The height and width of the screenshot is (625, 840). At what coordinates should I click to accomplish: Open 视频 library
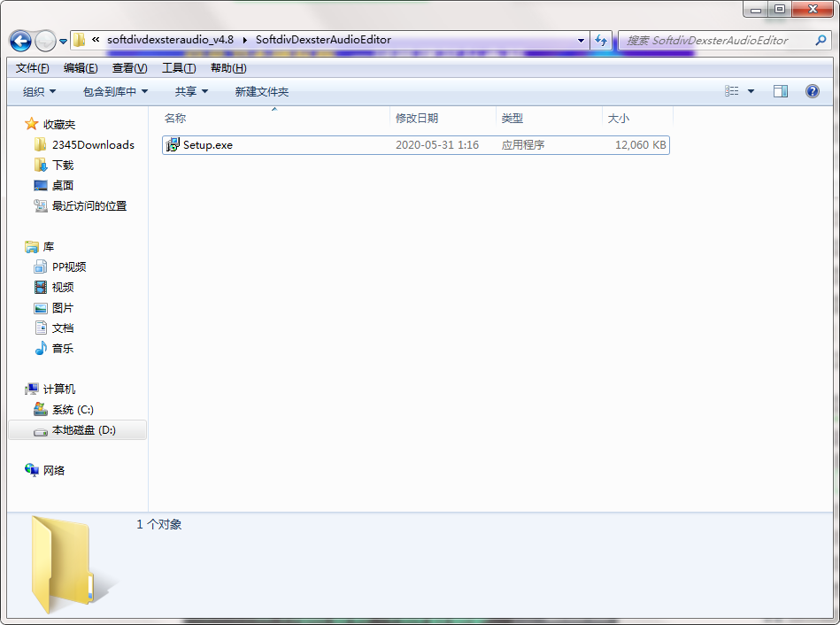click(63, 288)
